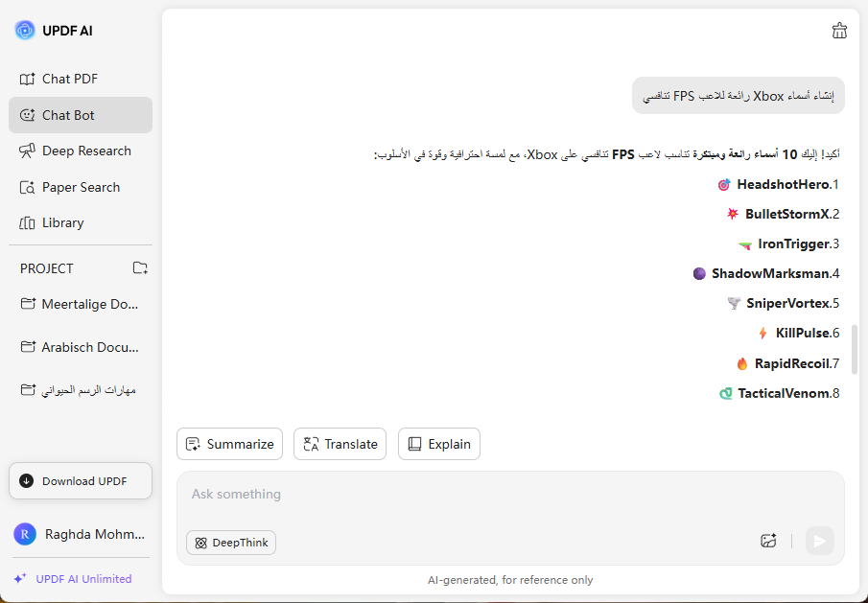Go to Paper Search

click(x=81, y=187)
